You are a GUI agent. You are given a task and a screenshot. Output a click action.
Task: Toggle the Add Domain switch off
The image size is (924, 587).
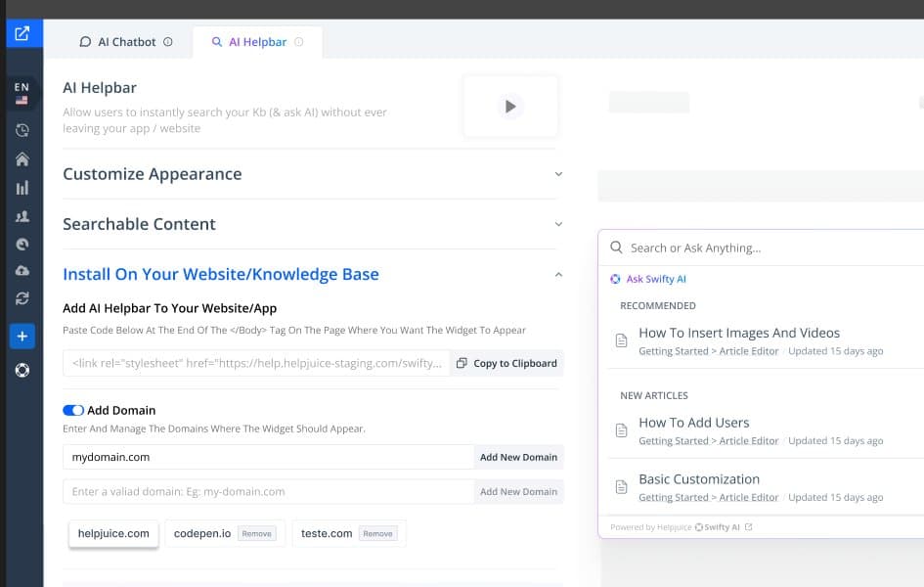[73, 410]
